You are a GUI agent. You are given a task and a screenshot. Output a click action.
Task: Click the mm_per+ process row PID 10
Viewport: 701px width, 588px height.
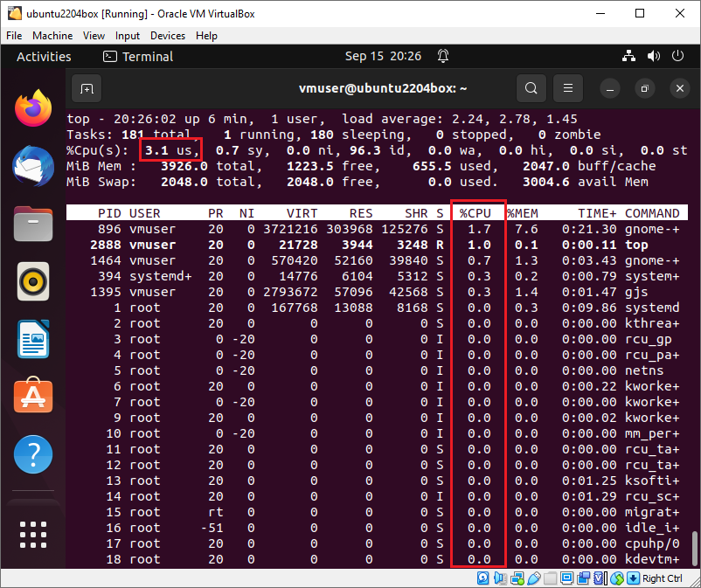point(377,434)
